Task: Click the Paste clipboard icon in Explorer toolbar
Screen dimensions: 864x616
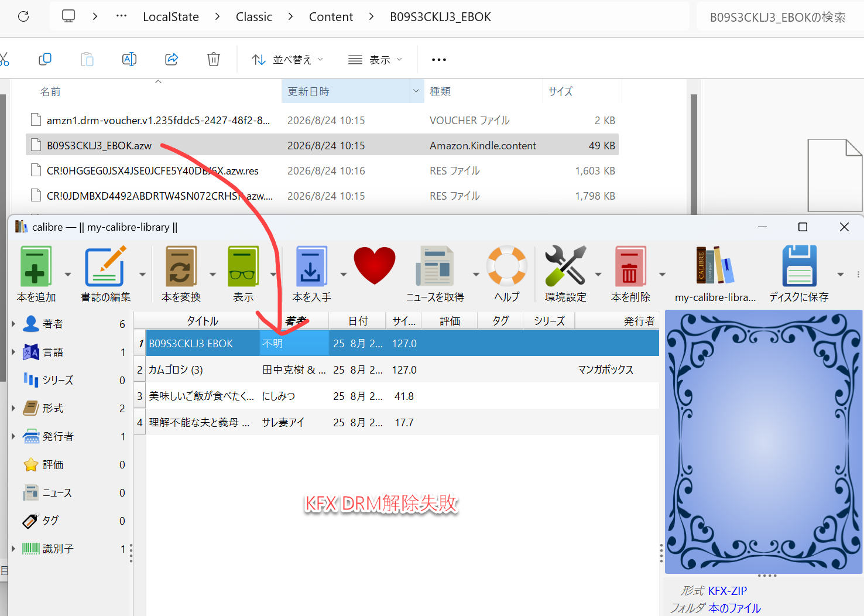Action: coord(87,59)
